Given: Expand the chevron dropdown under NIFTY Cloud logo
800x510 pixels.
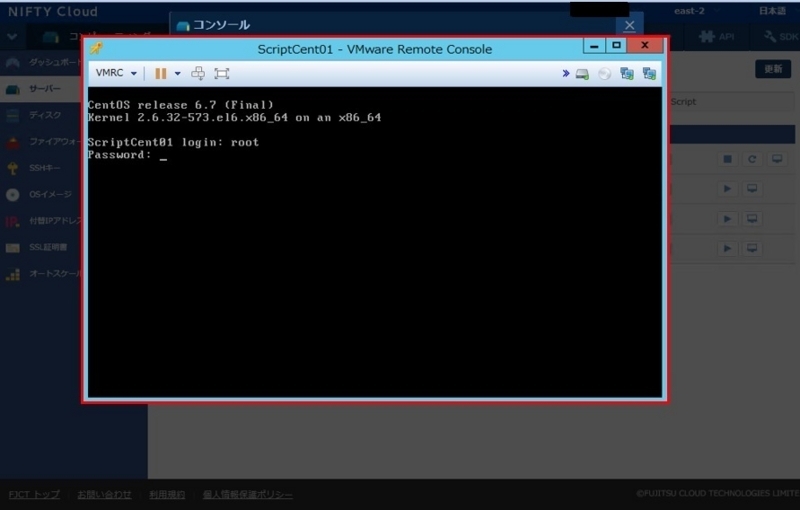Looking at the screenshot, I should pos(12,37).
